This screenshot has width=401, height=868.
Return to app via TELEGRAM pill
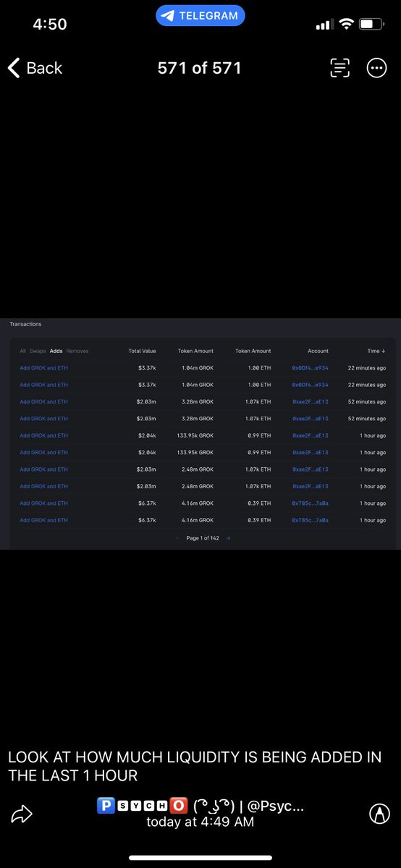click(200, 15)
